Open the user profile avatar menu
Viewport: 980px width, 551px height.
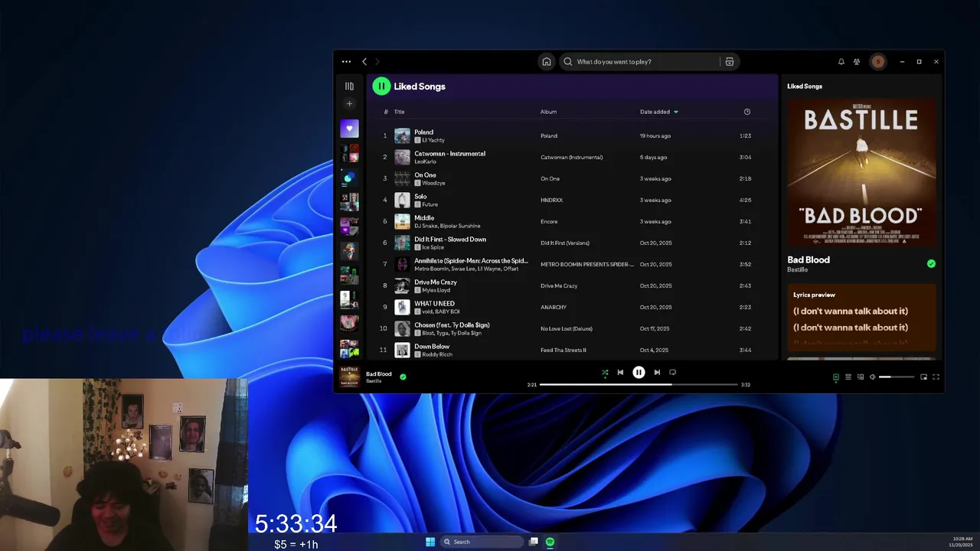coord(878,62)
